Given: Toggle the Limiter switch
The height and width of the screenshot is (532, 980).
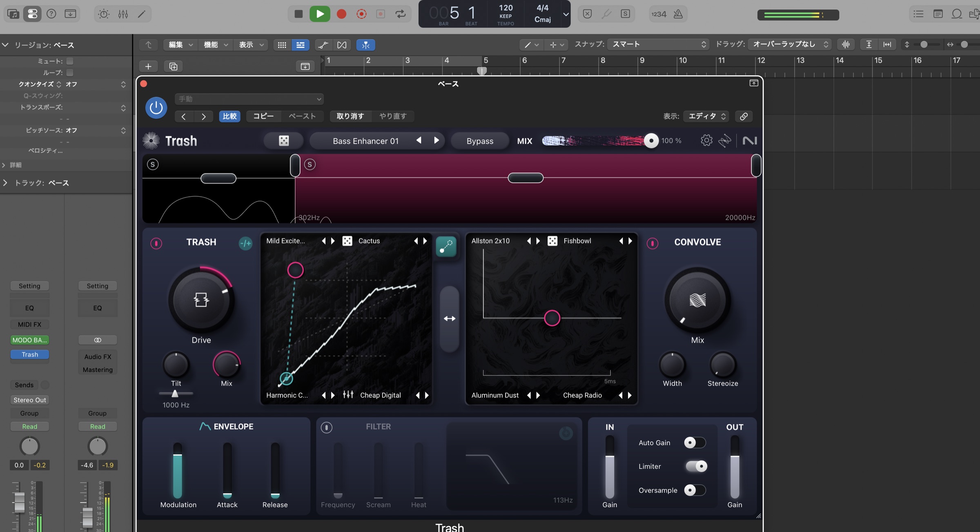Looking at the screenshot, I should [x=696, y=466].
